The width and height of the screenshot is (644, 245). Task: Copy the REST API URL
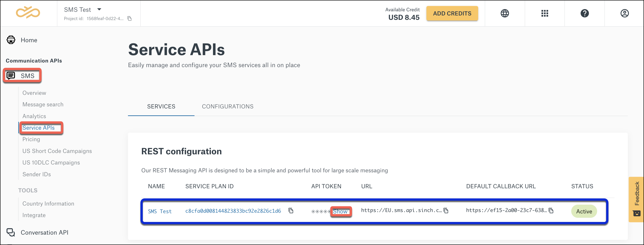[x=446, y=211]
